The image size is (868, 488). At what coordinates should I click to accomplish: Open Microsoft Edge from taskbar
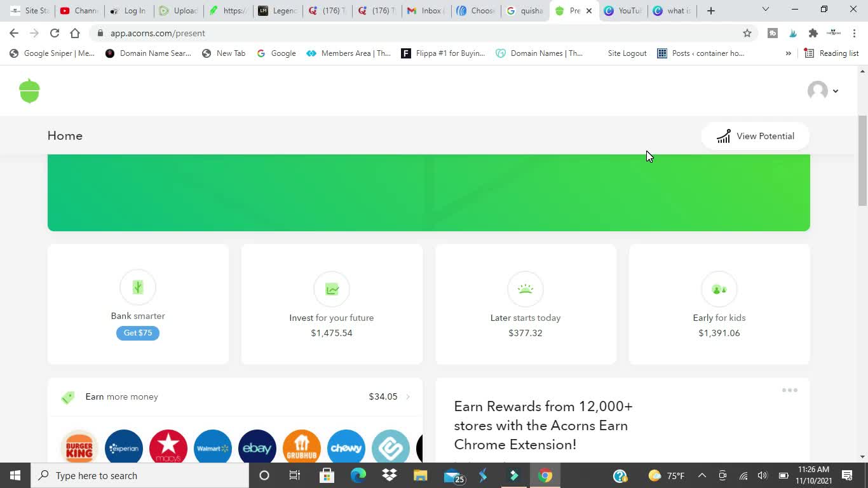pyautogui.click(x=358, y=475)
